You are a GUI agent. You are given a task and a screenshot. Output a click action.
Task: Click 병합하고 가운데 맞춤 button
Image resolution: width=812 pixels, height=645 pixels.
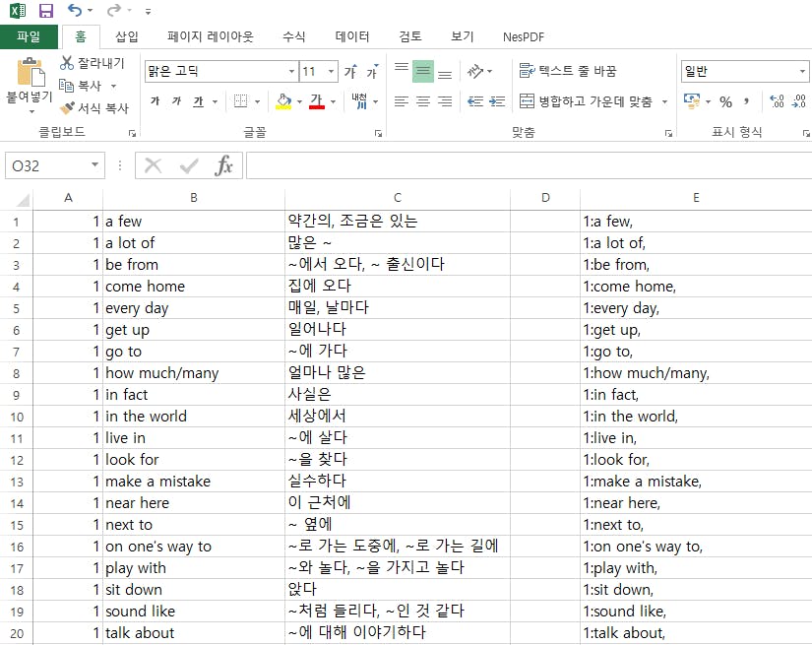tap(587, 101)
